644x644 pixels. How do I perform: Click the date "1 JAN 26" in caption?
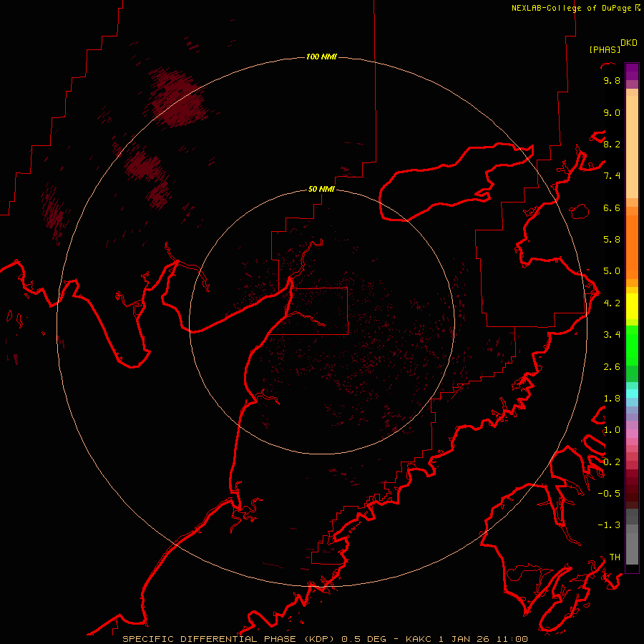point(464,639)
